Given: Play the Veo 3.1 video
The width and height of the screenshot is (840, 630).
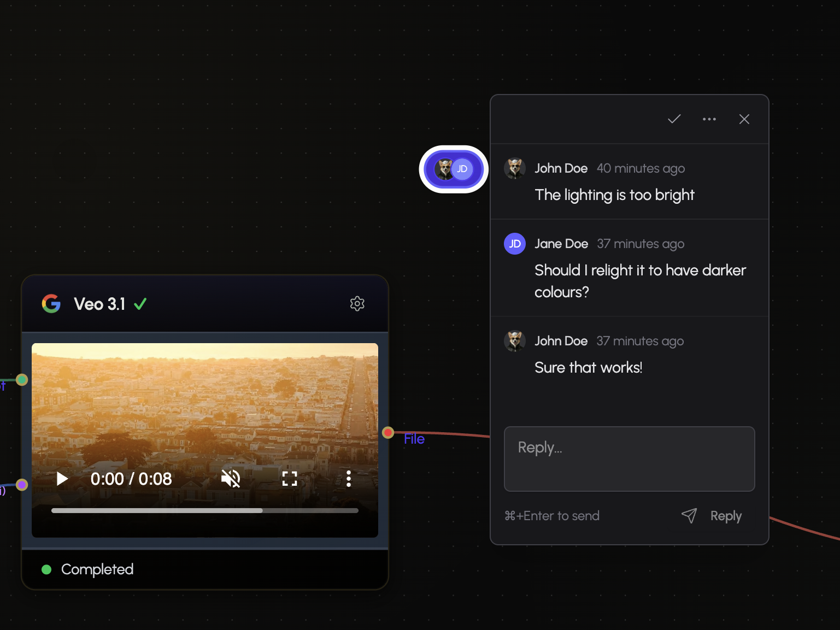Looking at the screenshot, I should (62, 479).
